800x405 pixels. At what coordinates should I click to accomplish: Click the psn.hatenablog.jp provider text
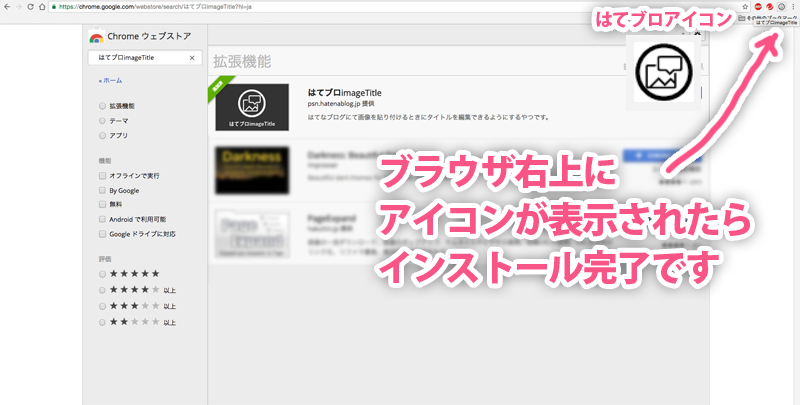point(341,104)
